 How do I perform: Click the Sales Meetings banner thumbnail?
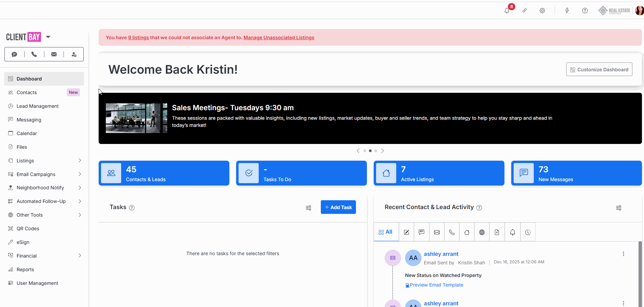(136, 118)
